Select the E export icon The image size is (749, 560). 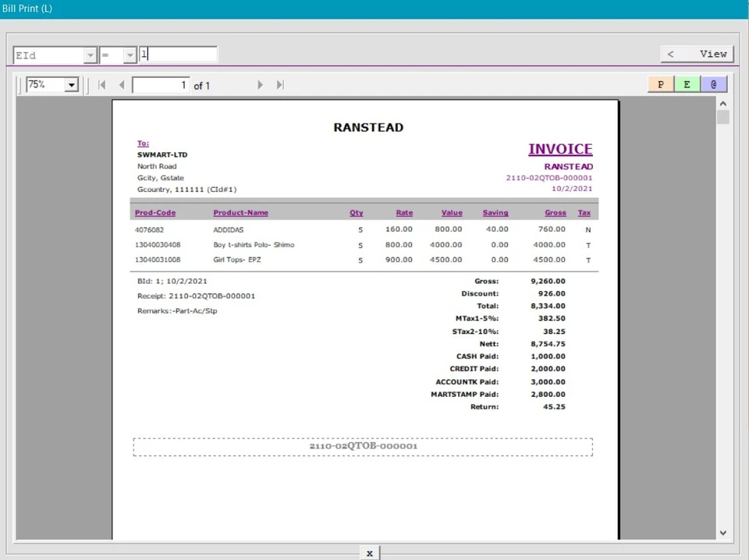687,83
